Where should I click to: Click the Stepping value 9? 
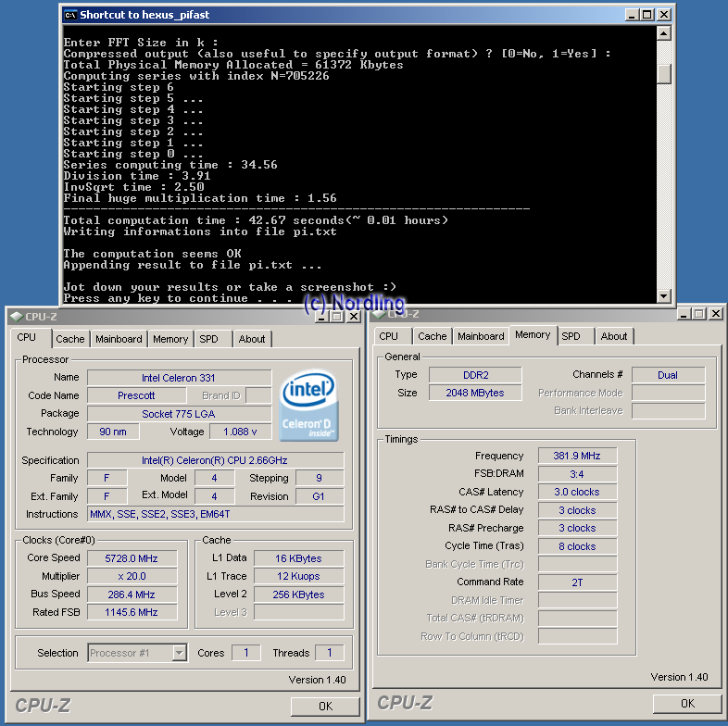[320, 478]
